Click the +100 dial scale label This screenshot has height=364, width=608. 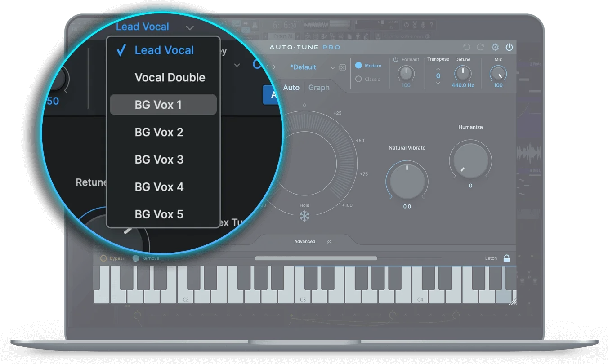[347, 205]
